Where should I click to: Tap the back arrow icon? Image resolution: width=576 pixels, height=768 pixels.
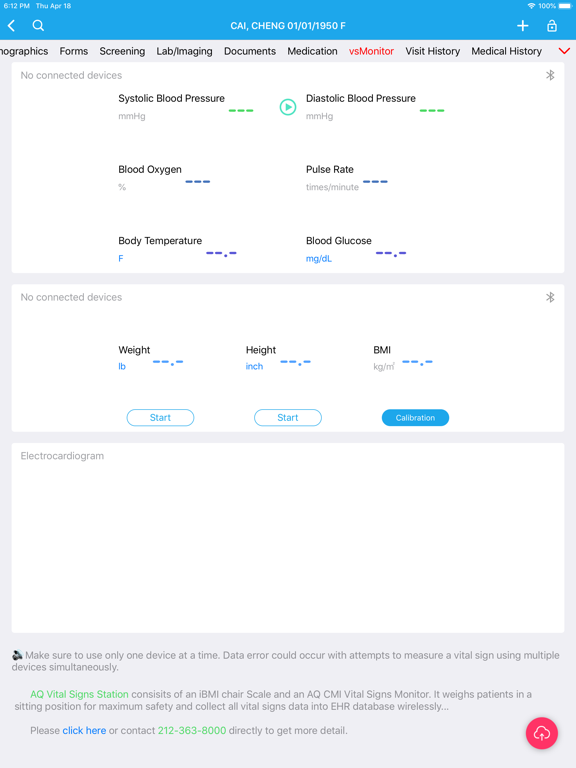(x=12, y=25)
